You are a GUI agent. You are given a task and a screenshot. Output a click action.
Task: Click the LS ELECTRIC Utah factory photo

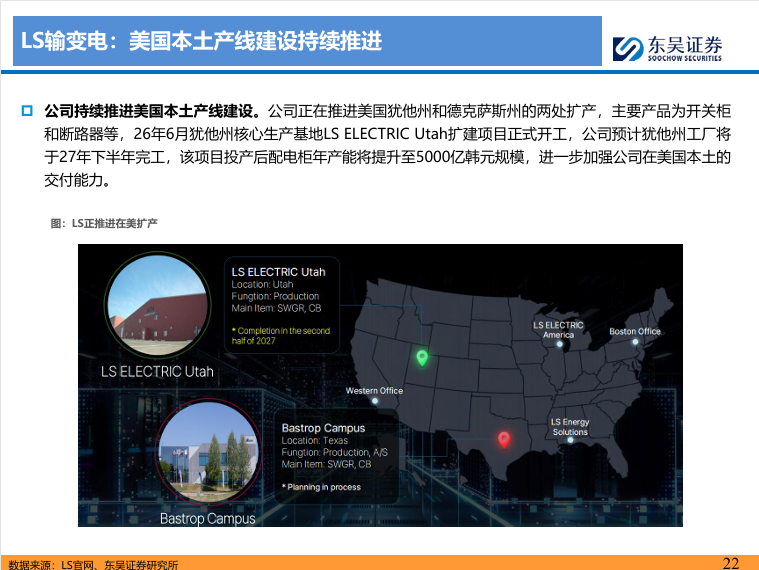tap(157, 304)
